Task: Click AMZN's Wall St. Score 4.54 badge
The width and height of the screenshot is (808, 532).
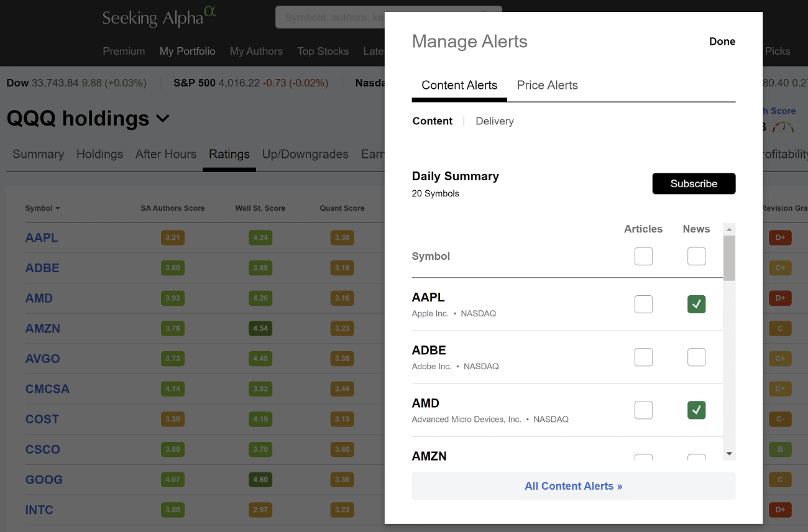Action: pyautogui.click(x=260, y=328)
